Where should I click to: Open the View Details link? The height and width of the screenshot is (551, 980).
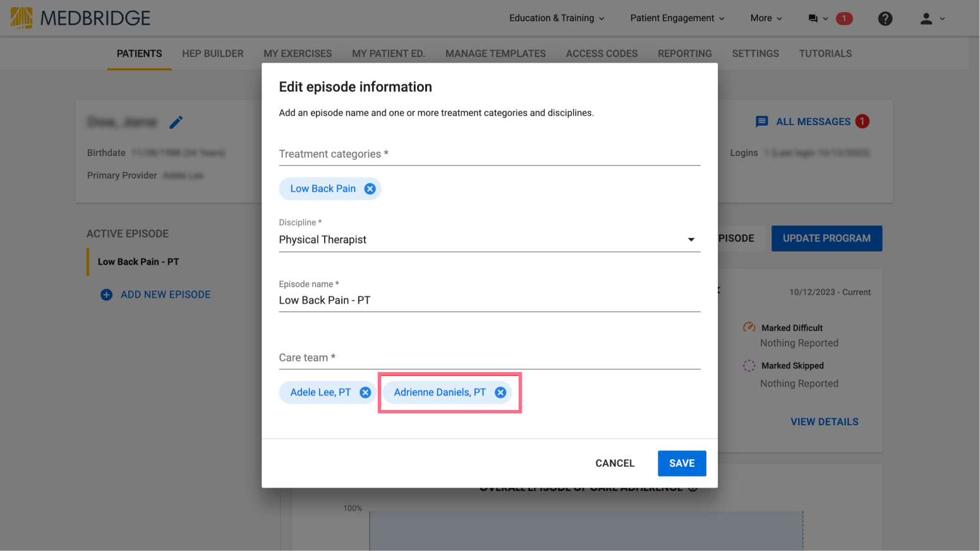(825, 421)
